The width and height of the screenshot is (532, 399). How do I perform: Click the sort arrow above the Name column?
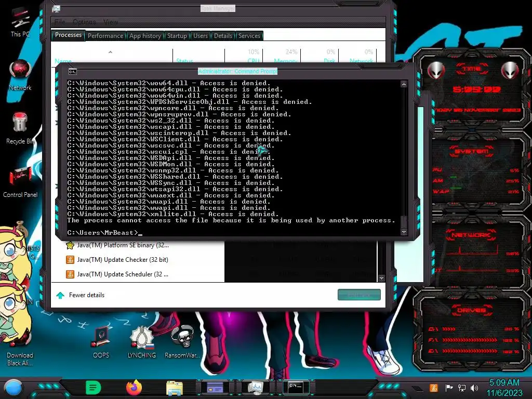(110, 52)
